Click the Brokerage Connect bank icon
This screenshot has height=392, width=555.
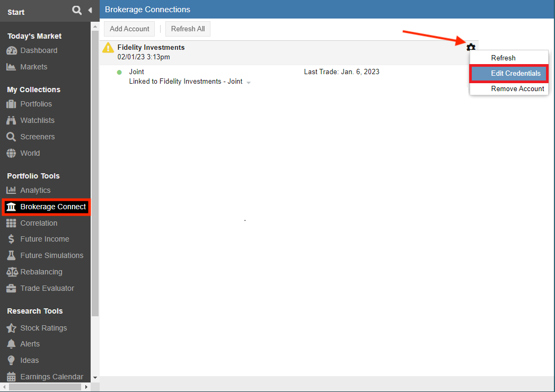tap(11, 207)
